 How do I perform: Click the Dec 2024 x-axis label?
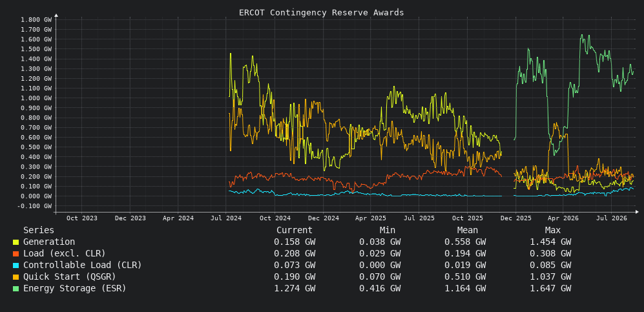pyautogui.click(x=323, y=218)
